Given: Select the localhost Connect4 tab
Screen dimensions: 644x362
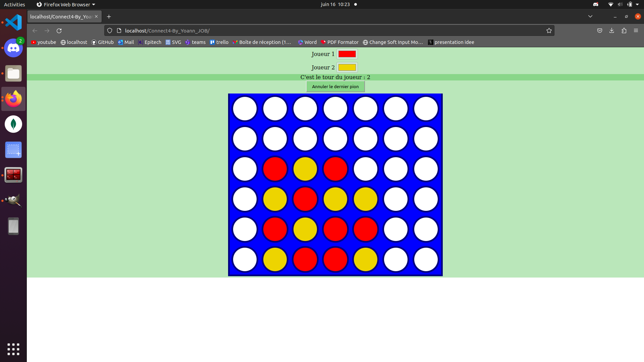Looking at the screenshot, I should [x=61, y=17].
